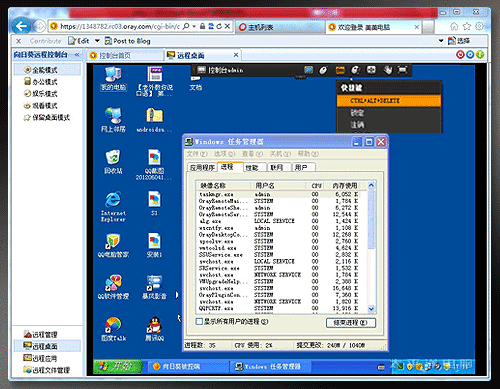The width and height of the screenshot is (500, 389).
Task: Open My Computer icon on remote desktop
Action: tap(113, 79)
